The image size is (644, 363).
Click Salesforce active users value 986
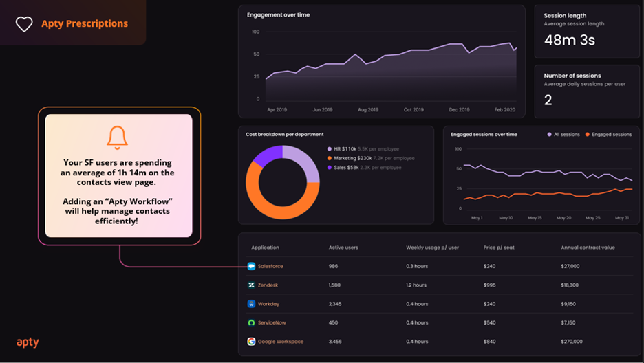pyautogui.click(x=333, y=266)
